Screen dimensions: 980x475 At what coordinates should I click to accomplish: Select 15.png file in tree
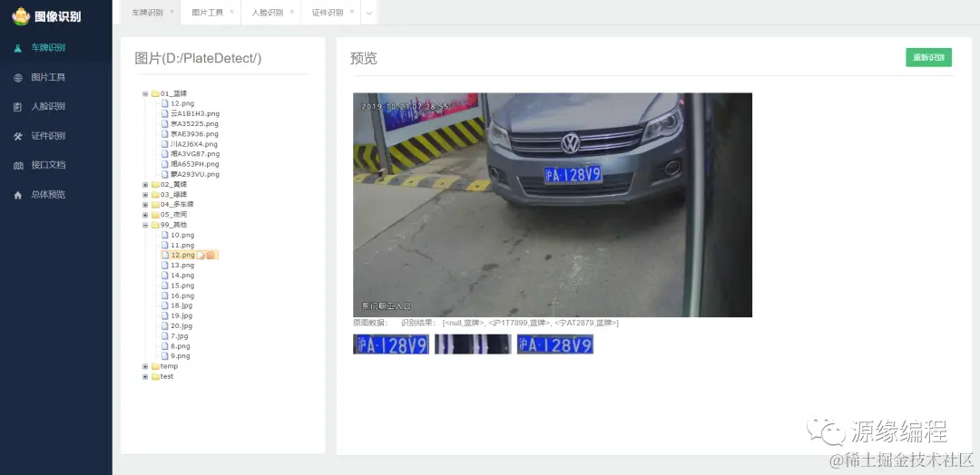point(182,286)
